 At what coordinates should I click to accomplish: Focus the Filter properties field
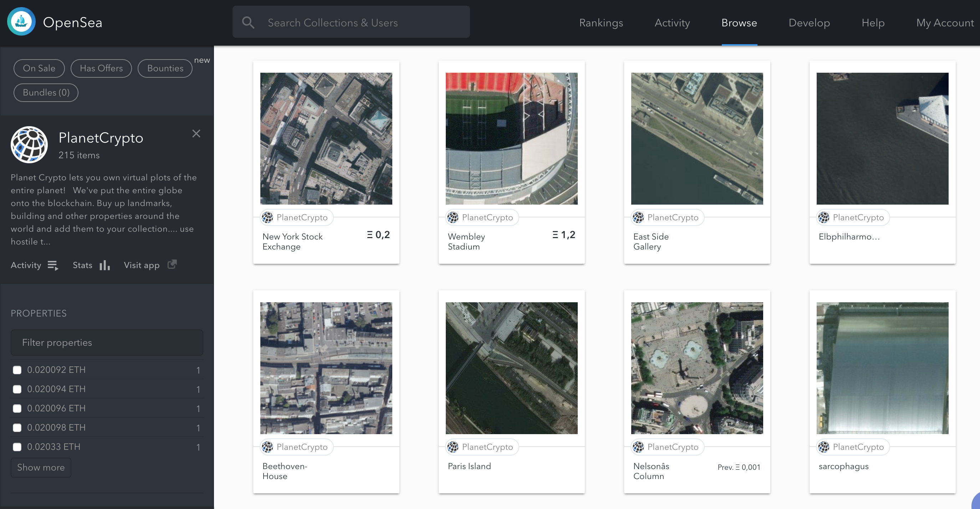point(107,343)
